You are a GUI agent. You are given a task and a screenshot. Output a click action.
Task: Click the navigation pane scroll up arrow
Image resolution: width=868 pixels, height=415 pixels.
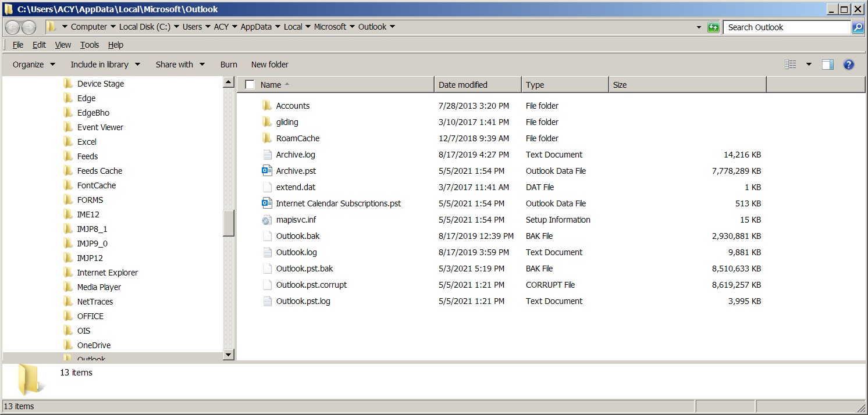(229, 83)
